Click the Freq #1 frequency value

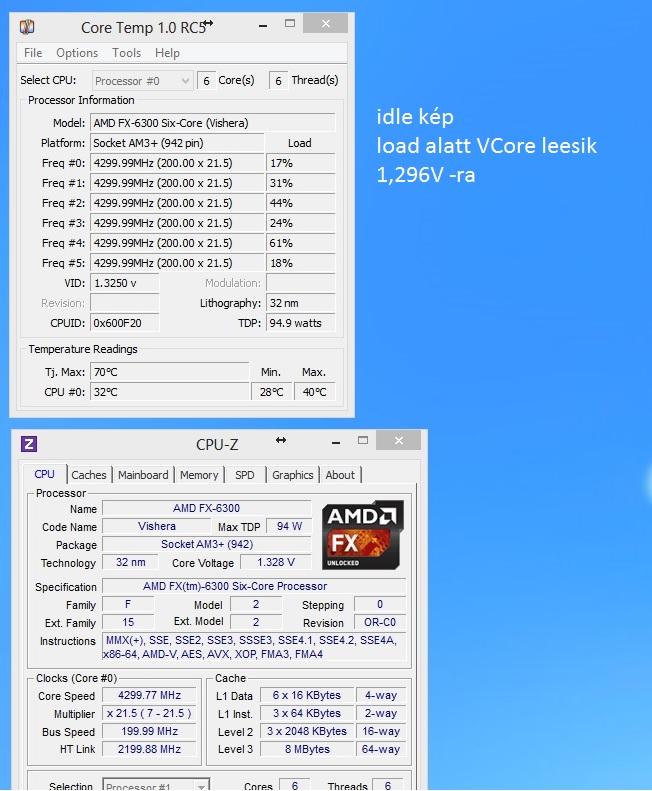click(177, 183)
